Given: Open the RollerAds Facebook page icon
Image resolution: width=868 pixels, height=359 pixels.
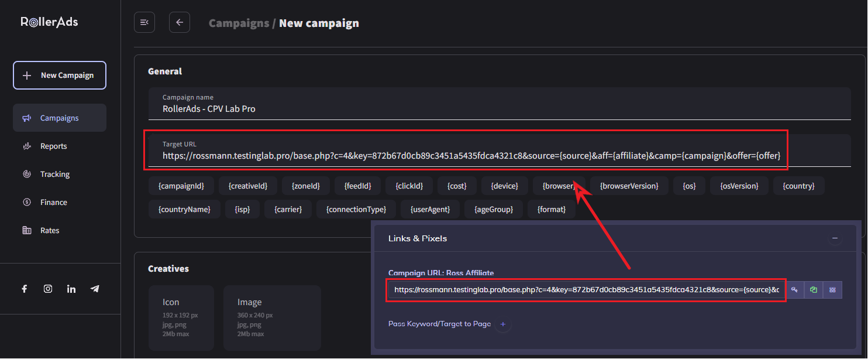Looking at the screenshot, I should tap(25, 289).
